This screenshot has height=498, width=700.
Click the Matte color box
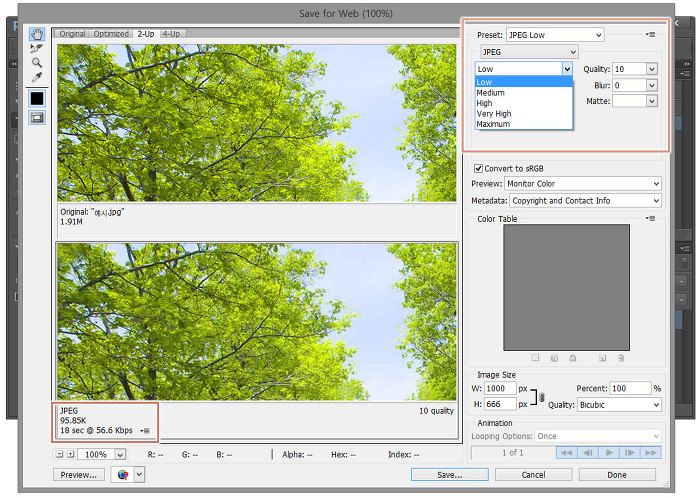pos(629,101)
